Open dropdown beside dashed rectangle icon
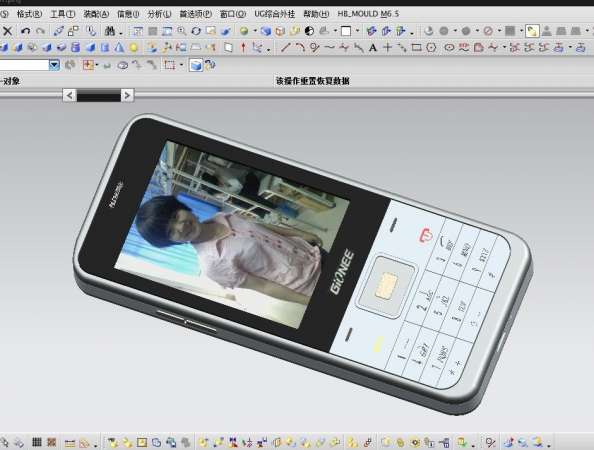The width and height of the screenshot is (594, 450). point(181,65)
